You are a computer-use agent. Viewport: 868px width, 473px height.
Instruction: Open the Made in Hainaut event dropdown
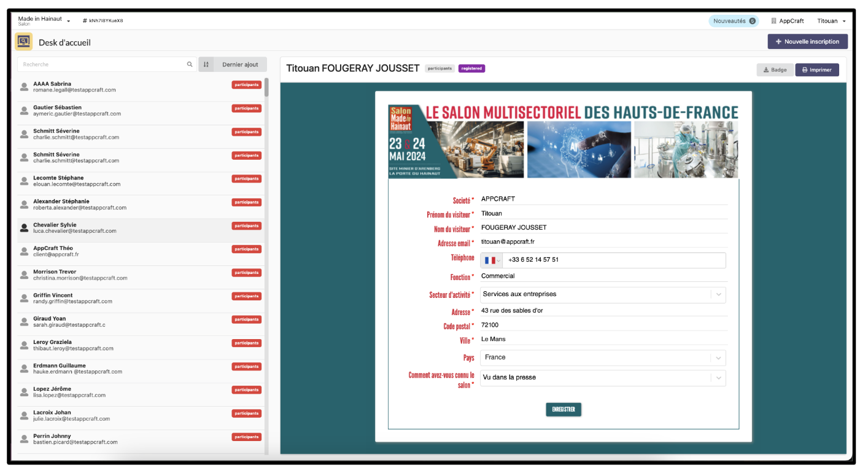[44, 21]
